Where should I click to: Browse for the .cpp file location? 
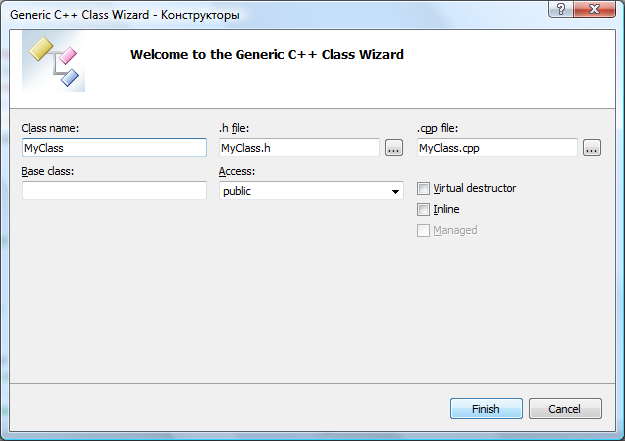coord(592,148)
